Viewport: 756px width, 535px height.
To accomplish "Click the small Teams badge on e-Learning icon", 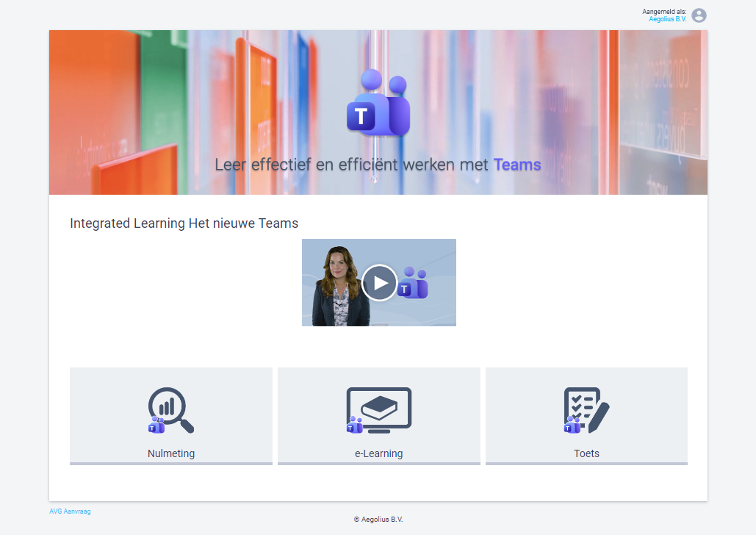I will click(355, 425).
